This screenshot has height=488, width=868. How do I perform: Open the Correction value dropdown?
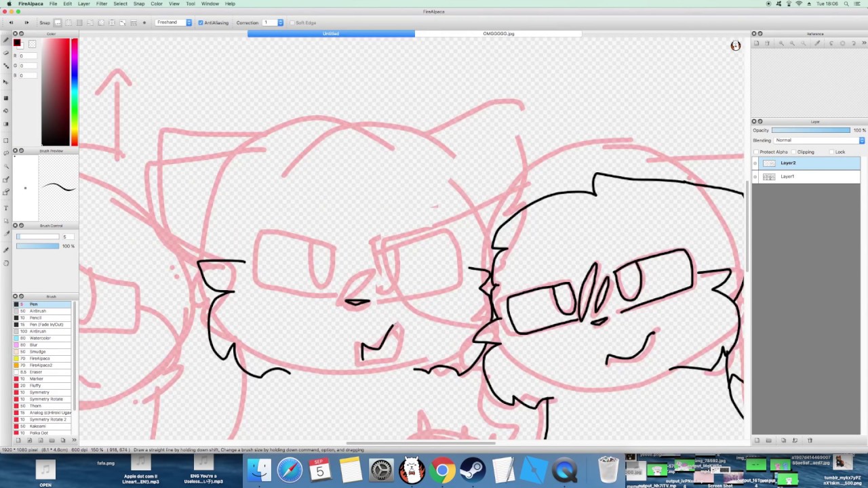273,22
